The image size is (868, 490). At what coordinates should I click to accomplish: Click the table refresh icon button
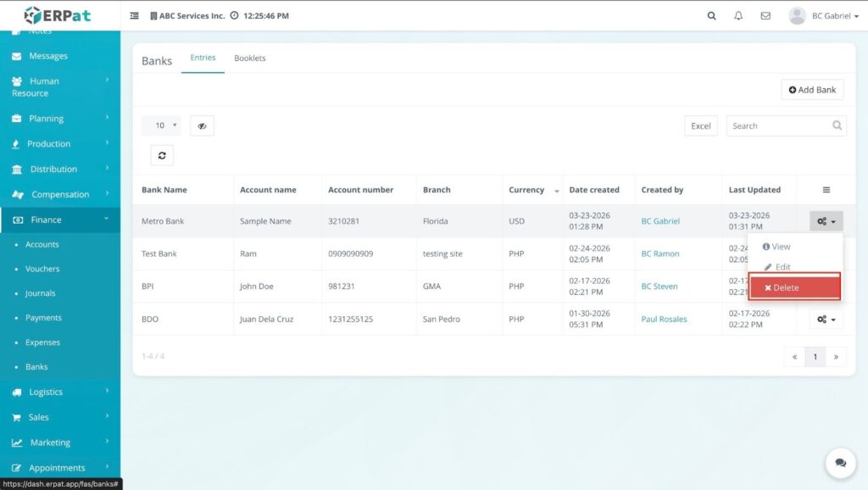pos(162,155)
